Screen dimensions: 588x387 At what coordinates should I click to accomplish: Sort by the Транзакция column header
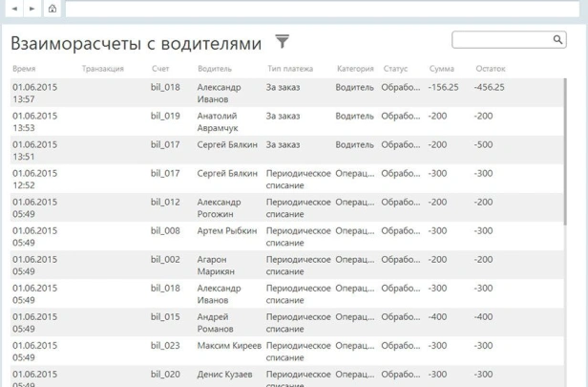(x=103, y=69)
